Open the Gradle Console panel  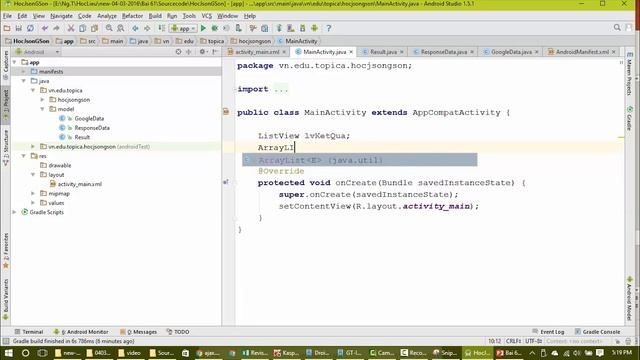tap(598, 332)
